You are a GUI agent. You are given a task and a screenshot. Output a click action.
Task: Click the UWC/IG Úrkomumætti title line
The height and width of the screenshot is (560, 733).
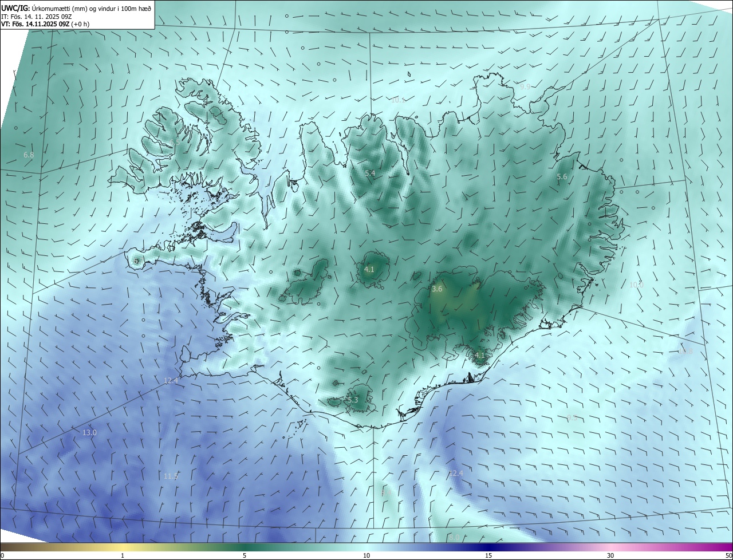pos(76,8)
